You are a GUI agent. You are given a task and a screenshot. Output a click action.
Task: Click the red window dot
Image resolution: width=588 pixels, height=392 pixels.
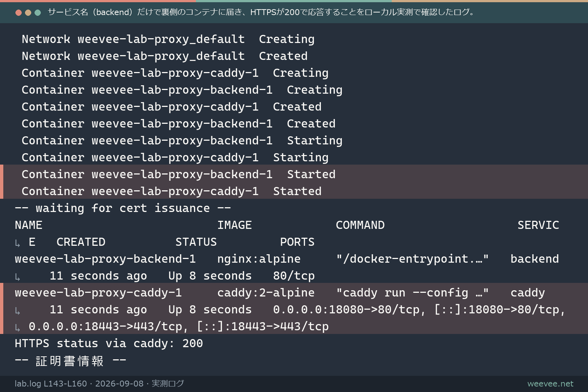tap(18, 12)
